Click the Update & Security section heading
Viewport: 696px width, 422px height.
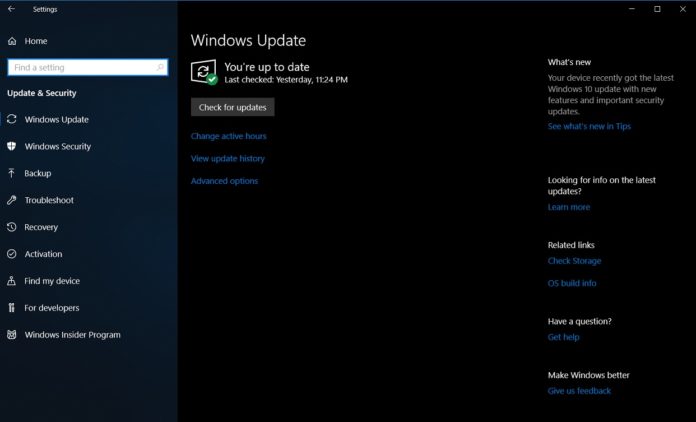pyautogui.click(x=42, y=93)
